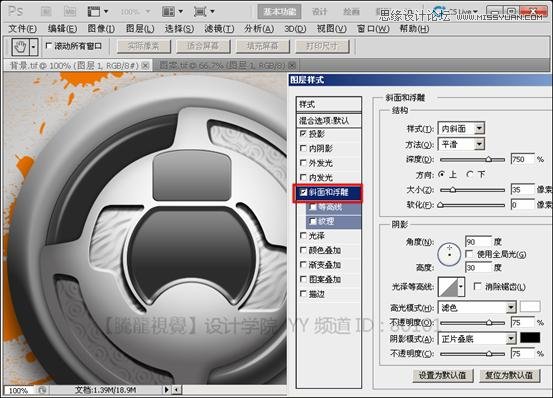Open Mini Bridge from the Mb icon
Image resolution: width=553 pixels, height=398 pixels.
[x=70, y=12]
